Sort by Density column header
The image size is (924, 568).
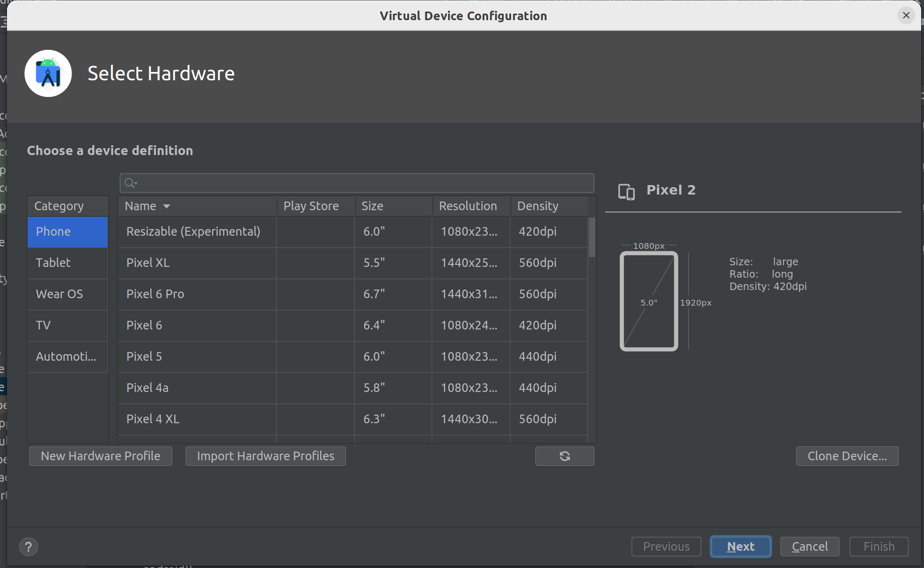point(549,206)
